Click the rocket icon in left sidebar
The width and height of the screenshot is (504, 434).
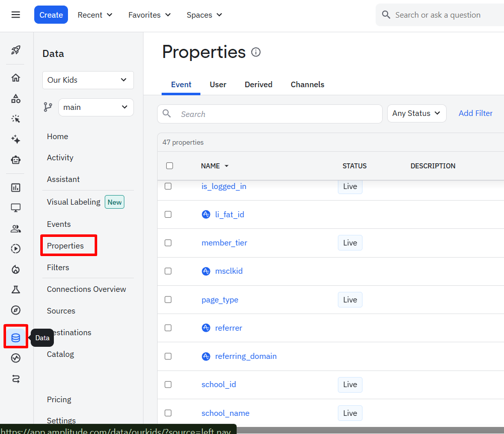16,50
